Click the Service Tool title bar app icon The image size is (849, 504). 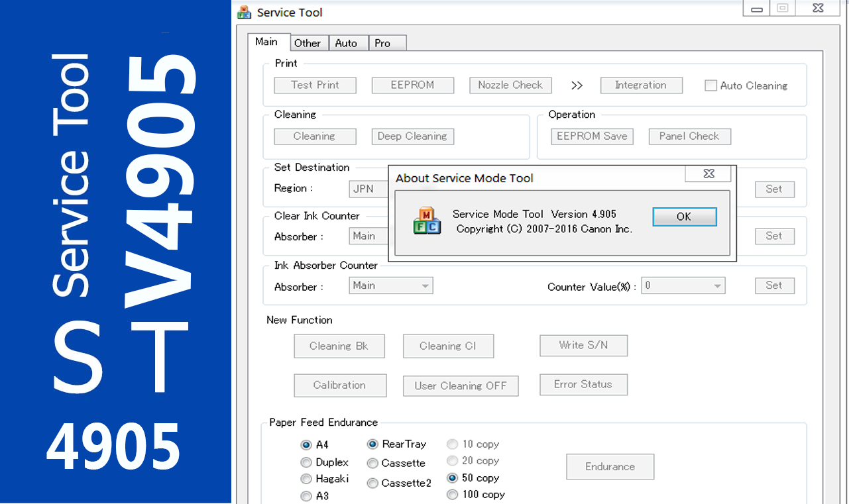click(245, 13)
